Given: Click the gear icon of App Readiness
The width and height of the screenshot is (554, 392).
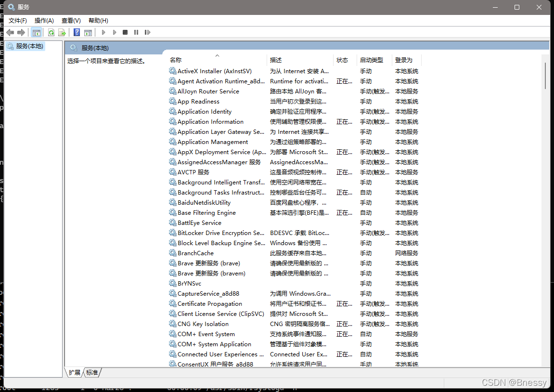Looking at the screenshot, I should [x=173, y=102].
